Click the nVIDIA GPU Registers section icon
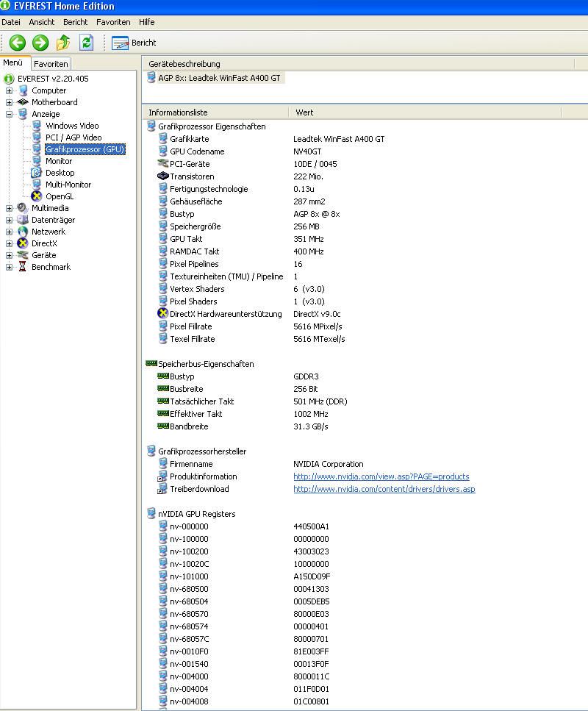 pyautogui.click(x=151, y=513)
